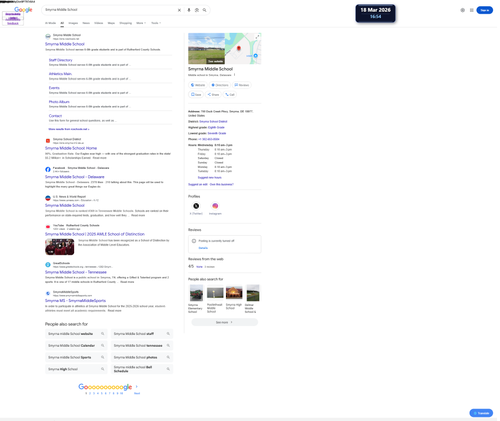The height and width of the screenshot is (421, 500).
Task: Click the Translate button
Action: (481, 413)
